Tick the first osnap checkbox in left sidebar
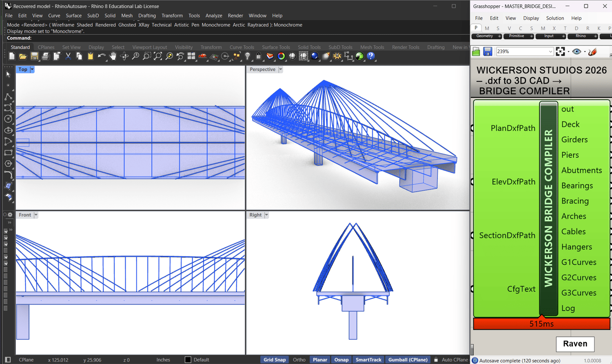Viewport: 612px width, 364px height. [x=6, y=231]
